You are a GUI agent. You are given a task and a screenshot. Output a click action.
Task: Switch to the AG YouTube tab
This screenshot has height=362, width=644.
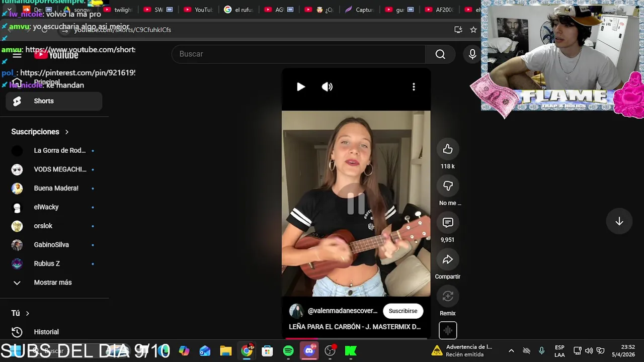(279, 10)
